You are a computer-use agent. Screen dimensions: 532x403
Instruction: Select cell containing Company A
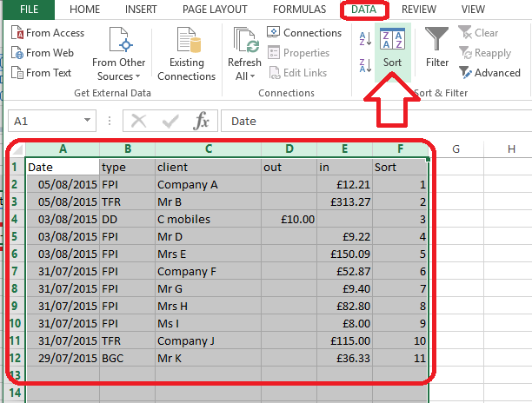[208, 184]
